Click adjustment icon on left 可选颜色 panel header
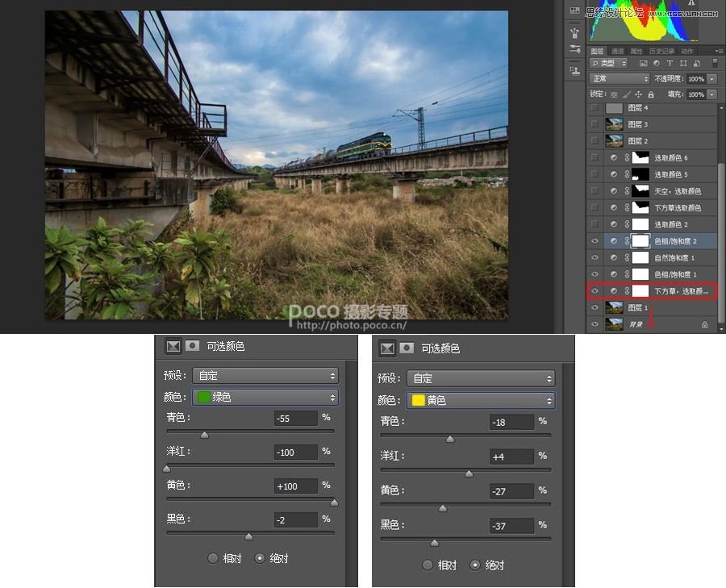This screenshot has width=726, height=588. click(x=173, y=346)
